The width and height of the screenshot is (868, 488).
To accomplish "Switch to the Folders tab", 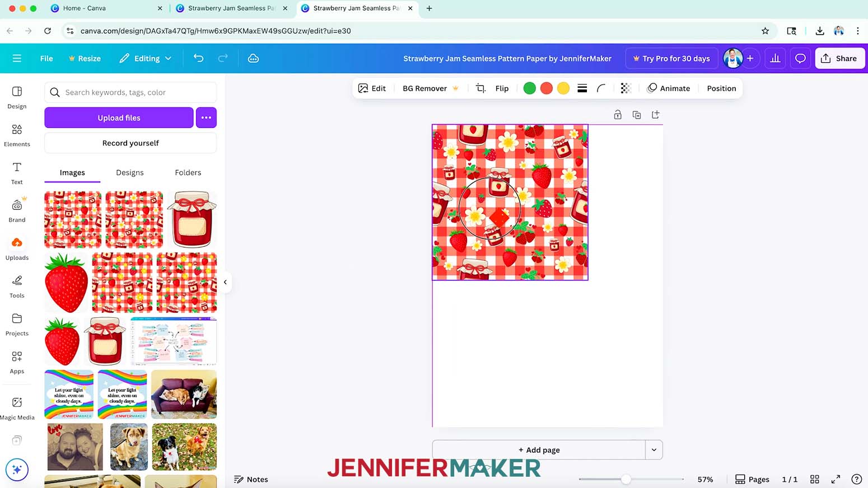I will [x=188, y=172].
